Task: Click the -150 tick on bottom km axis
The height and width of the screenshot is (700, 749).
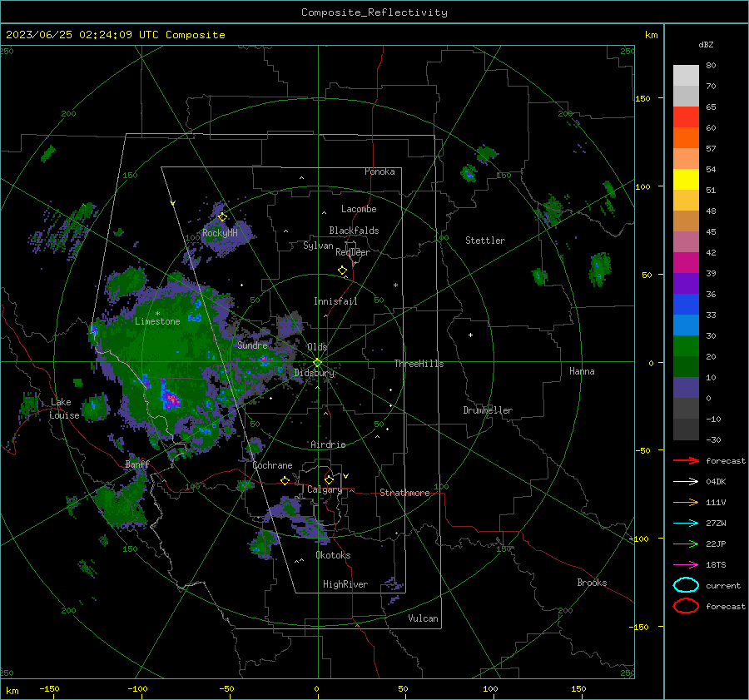Action: [49, 688]
